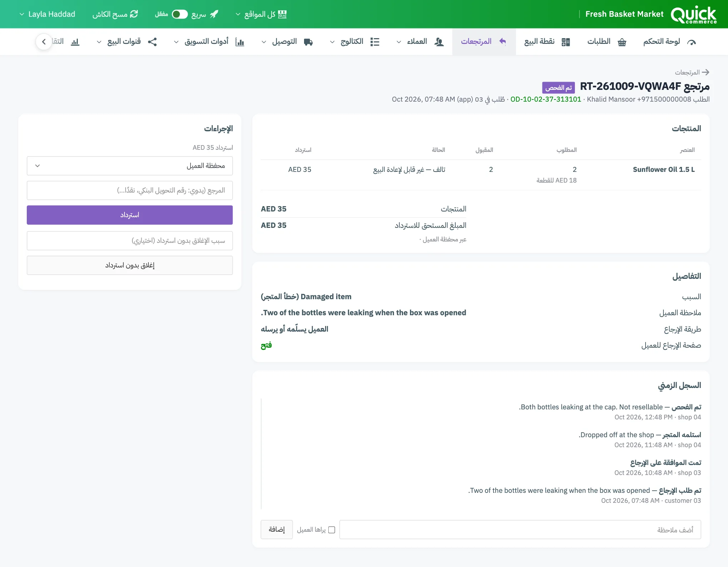Expand the أدوات التسويق menu chevron

point(176,42)
